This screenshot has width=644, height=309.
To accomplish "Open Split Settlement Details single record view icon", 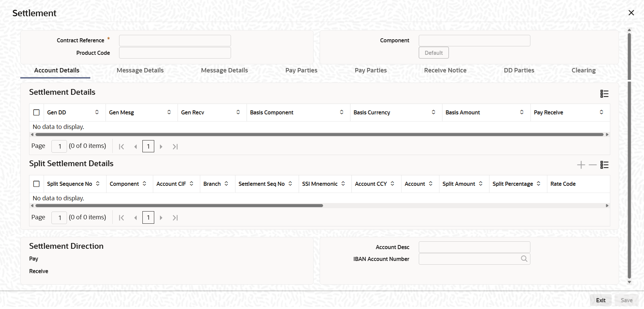I will (604, 165).
